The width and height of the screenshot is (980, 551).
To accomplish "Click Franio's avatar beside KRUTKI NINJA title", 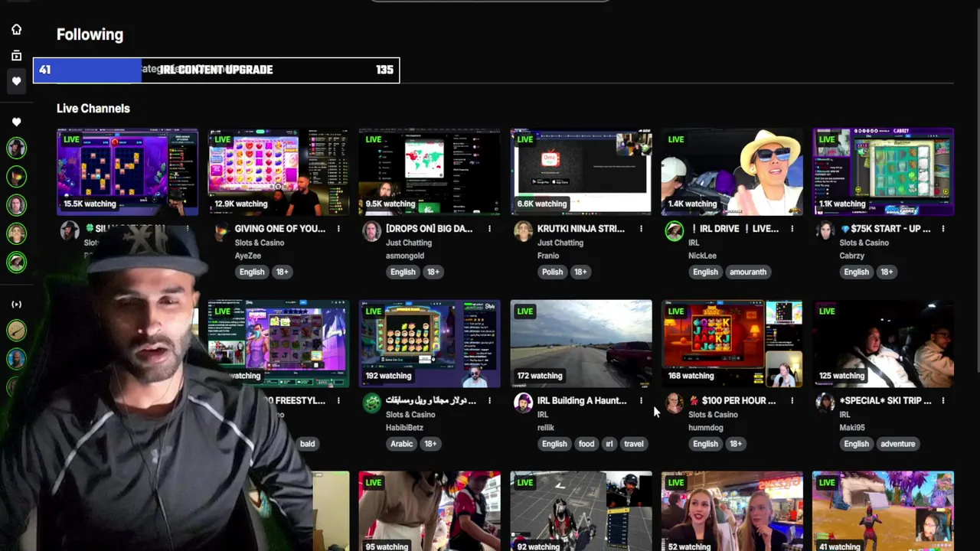I will [523, 231].
